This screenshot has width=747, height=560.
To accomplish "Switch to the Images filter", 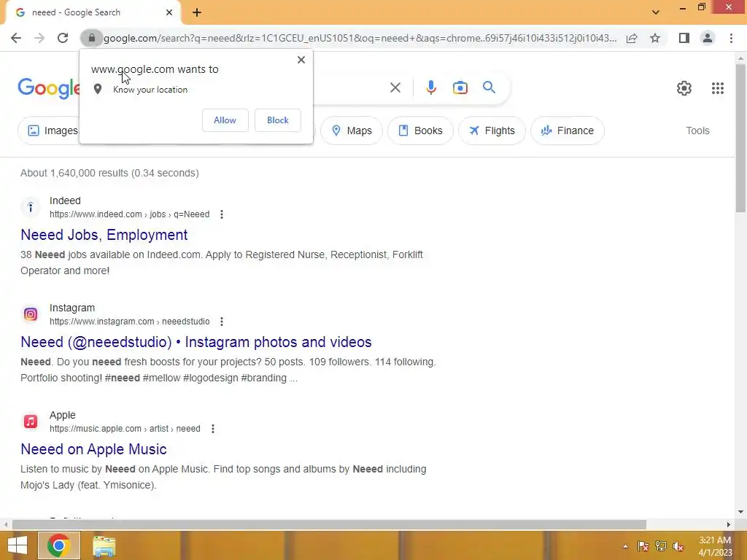I will pos(49,131).
